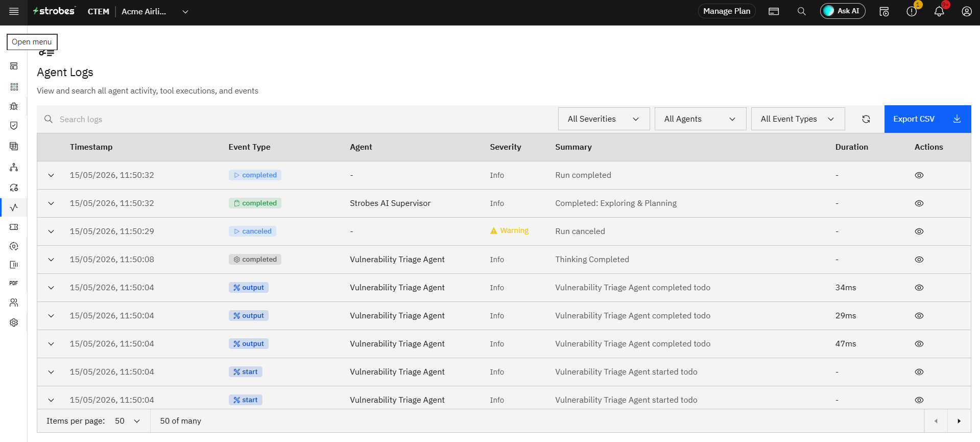View details of the 34ms output log

point(919,288)
